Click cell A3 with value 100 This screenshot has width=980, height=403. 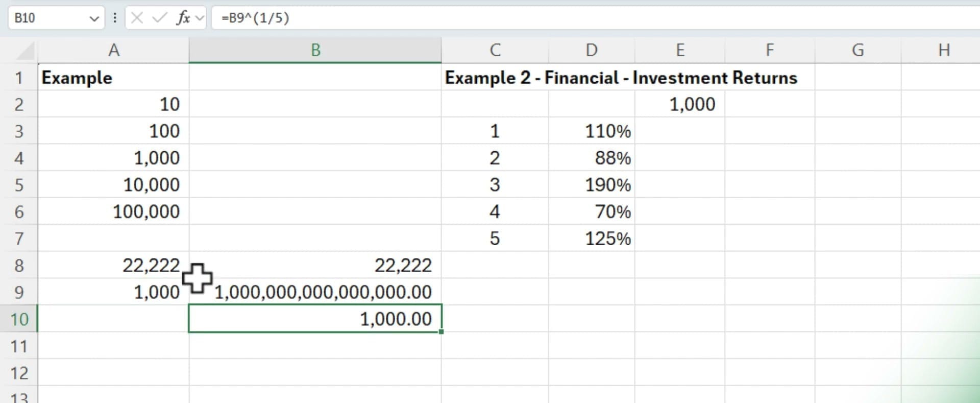tap(113, 131)
